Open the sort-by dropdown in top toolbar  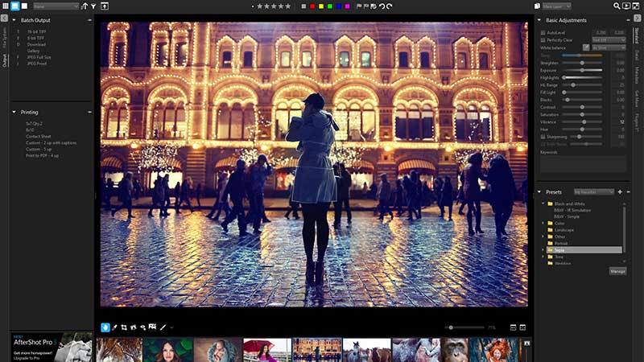point(56,6)
